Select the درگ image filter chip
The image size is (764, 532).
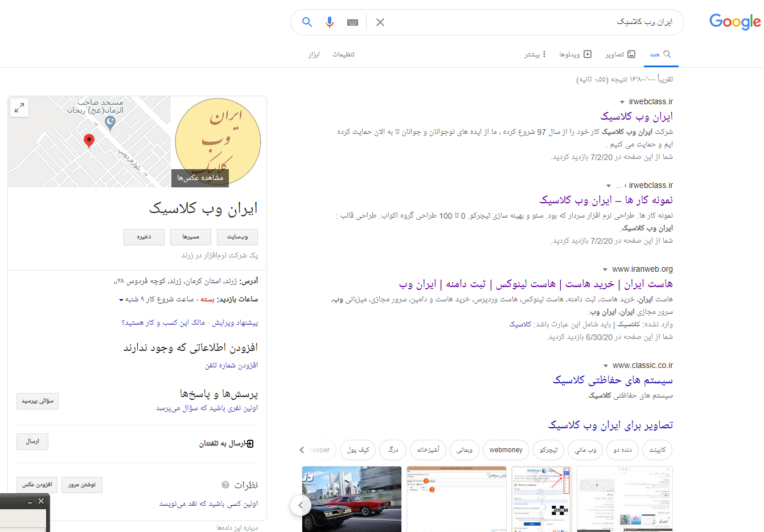coord(393,450)
